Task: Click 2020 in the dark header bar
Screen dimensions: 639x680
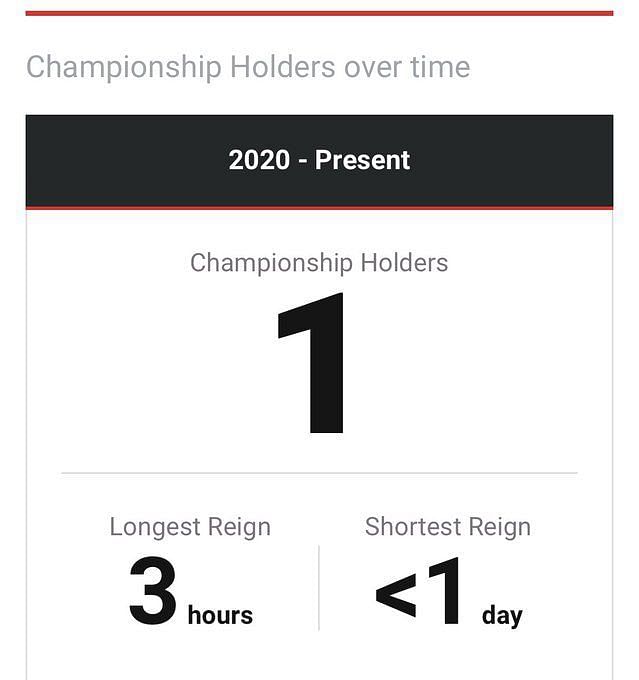Action: tap(259, 160)
